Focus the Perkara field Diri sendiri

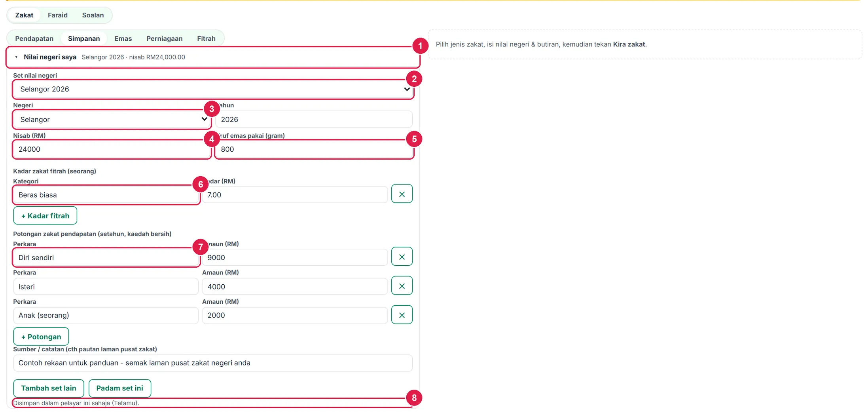pos(106,257)
